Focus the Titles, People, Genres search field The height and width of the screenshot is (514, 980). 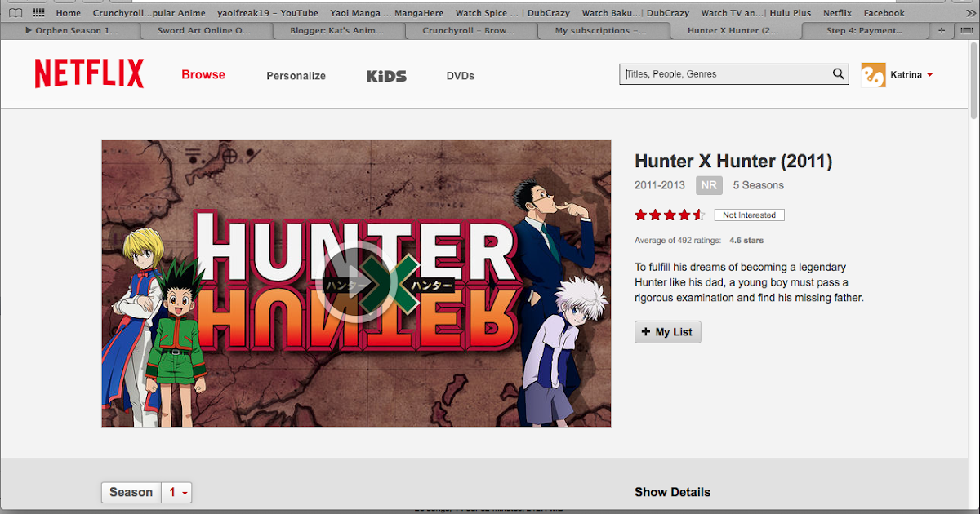pos(725,74)
